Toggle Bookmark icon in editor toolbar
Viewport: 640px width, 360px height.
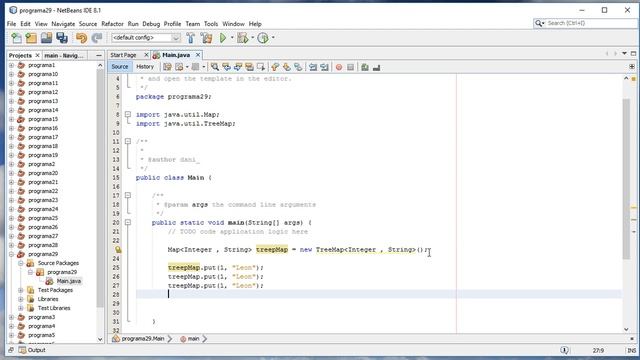[298, 67]
